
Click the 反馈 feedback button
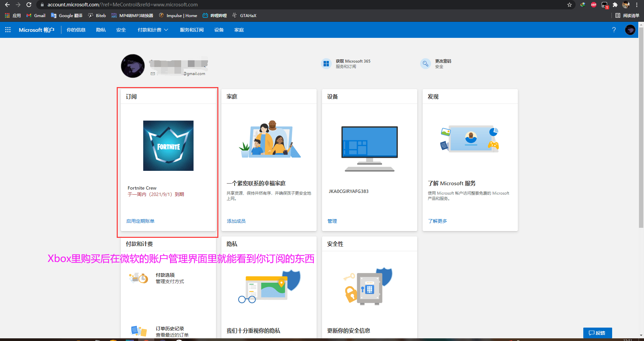597,333
